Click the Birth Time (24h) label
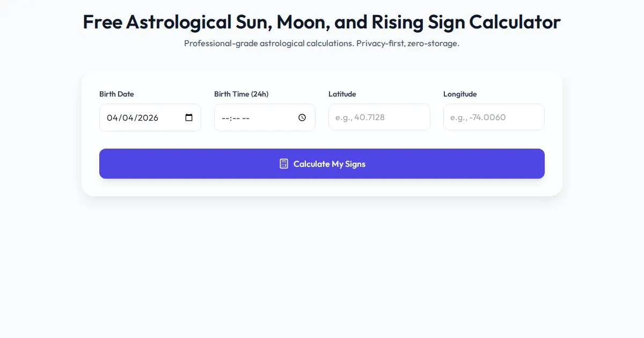The width and height of the screenshot is (644, 338). [x=241, y=94]
